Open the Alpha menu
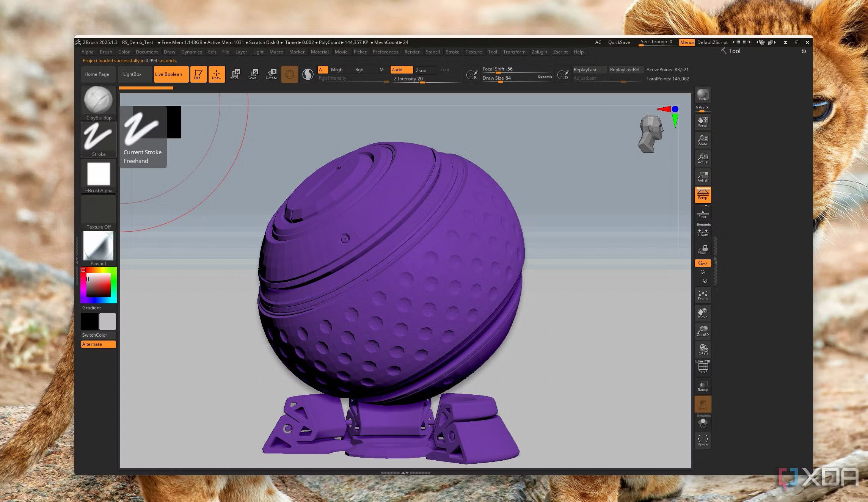Screen dimensions: 868x502 [87, 52]
